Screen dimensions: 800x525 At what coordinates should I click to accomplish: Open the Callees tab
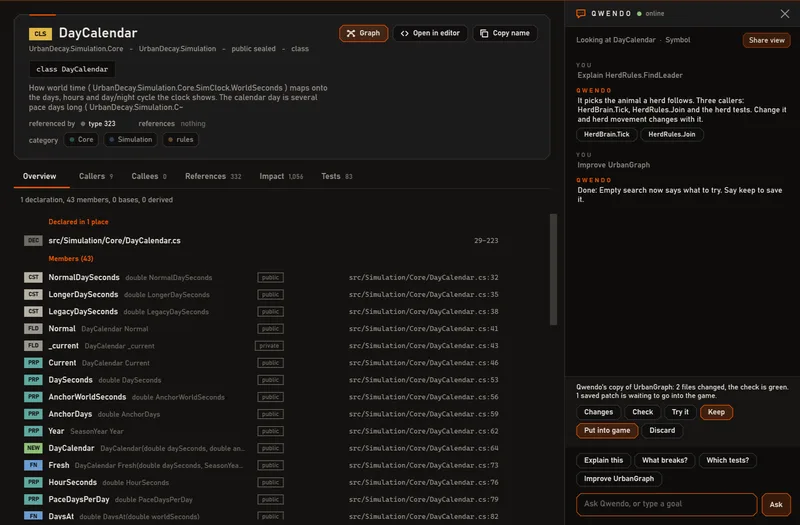point(149,176)
